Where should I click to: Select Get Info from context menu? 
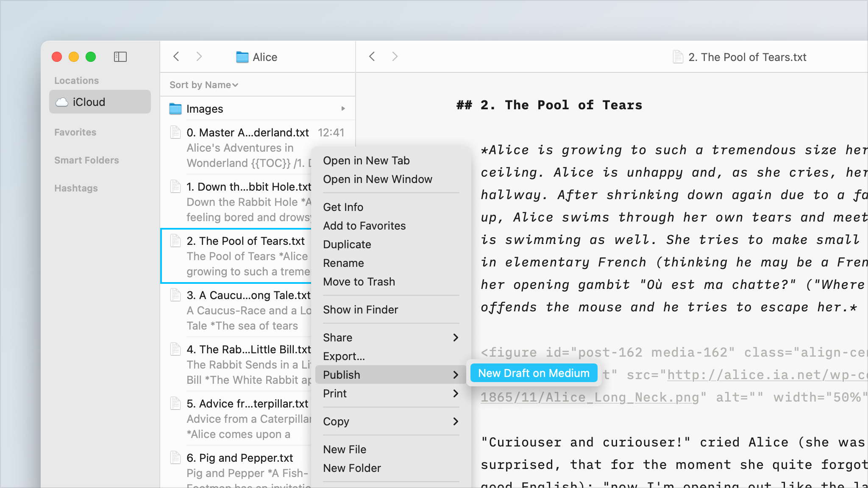tap(390, 207)
